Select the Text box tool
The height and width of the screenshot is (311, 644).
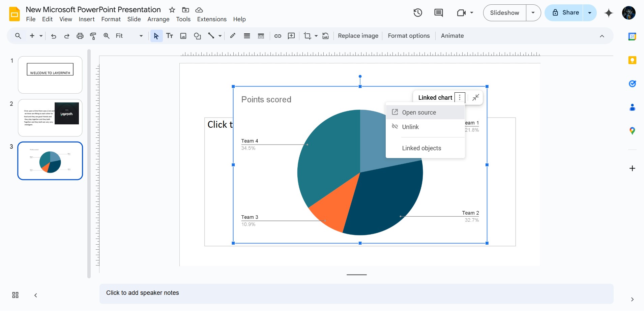(x=170, y=36)
